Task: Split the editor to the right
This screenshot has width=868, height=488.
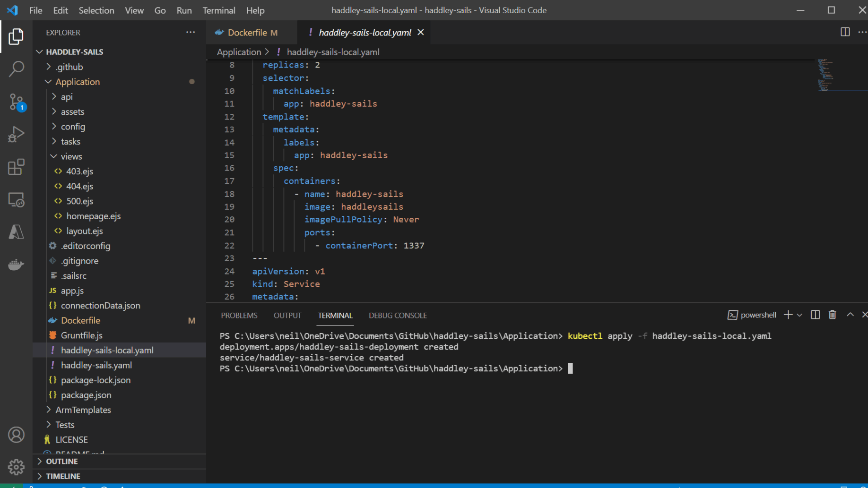Action: 845,32
